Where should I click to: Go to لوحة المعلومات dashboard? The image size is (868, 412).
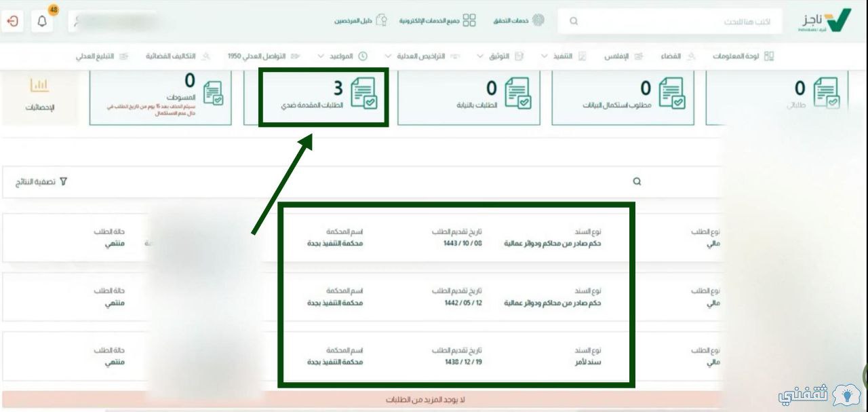point(743,56)
